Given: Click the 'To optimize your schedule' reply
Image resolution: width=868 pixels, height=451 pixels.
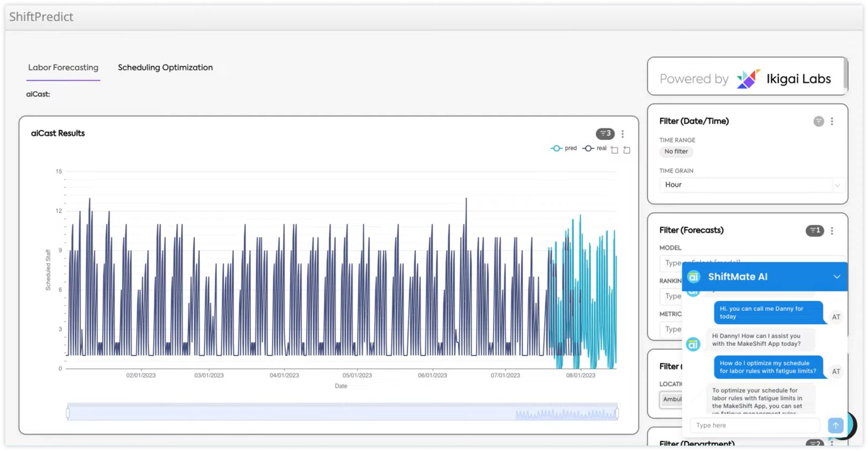Looking at the screenshot, I should pyautogui.click(x=761, y=398).
